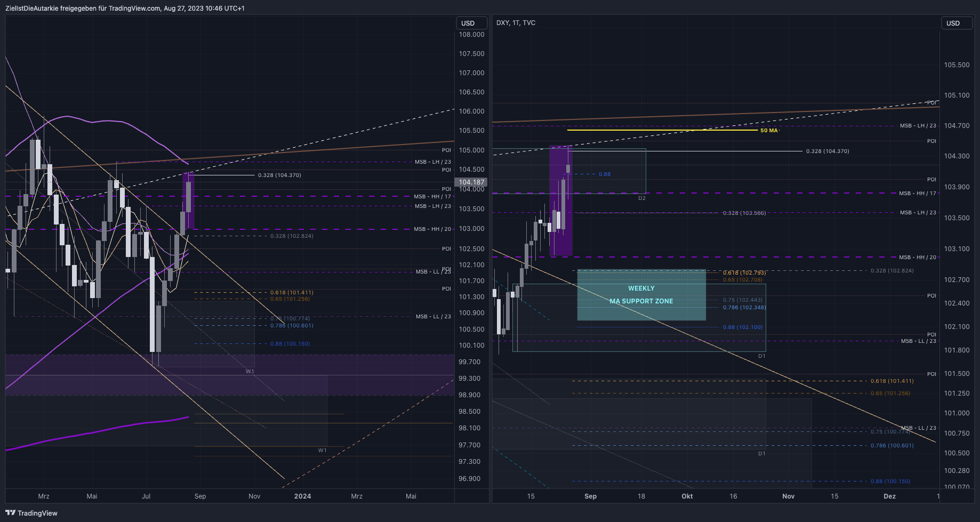Click 0.65 (101.256) label on left chart
980x522 pixels.
(x=290, y=299)
